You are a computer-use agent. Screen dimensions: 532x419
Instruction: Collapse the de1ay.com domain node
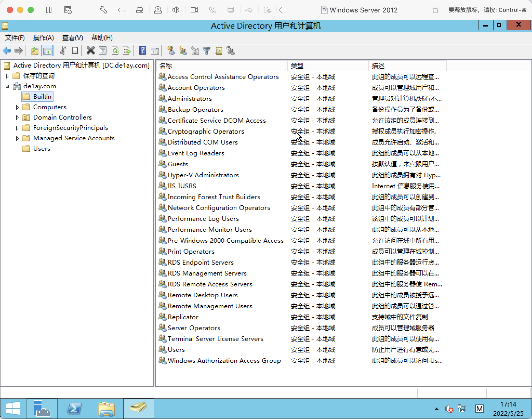pyautogui.click(x=8, y=86)
